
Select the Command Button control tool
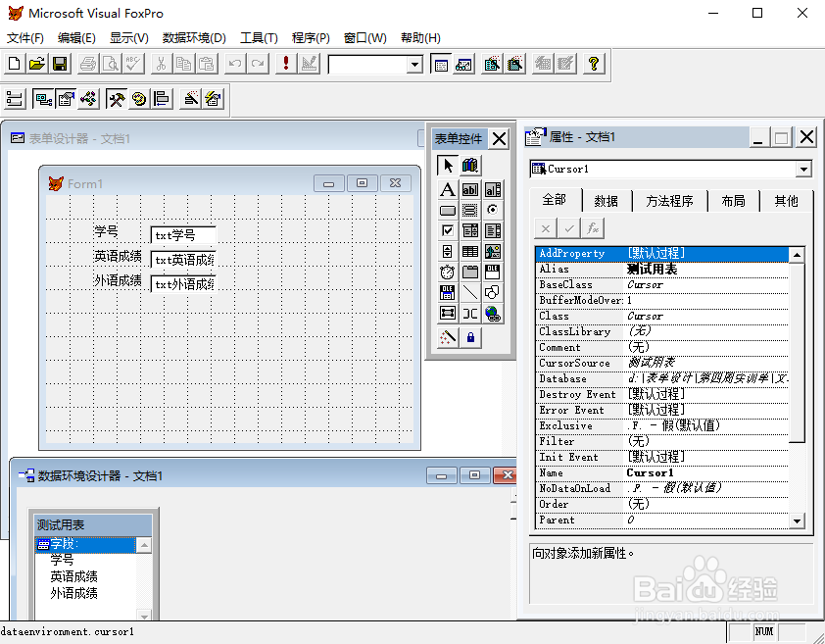point(447,210)
